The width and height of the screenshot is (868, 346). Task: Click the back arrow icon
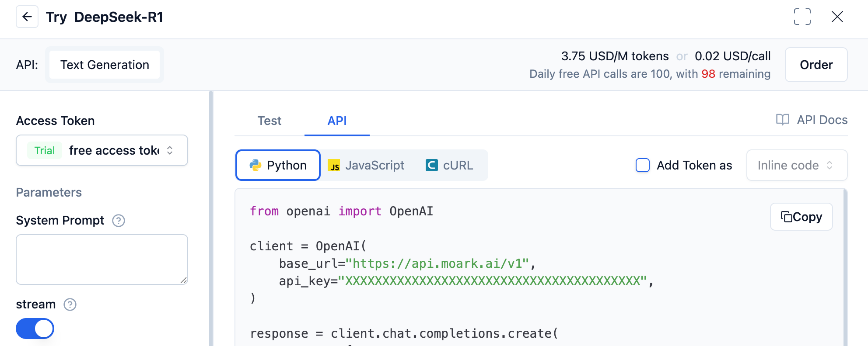(x=27, y=17)
